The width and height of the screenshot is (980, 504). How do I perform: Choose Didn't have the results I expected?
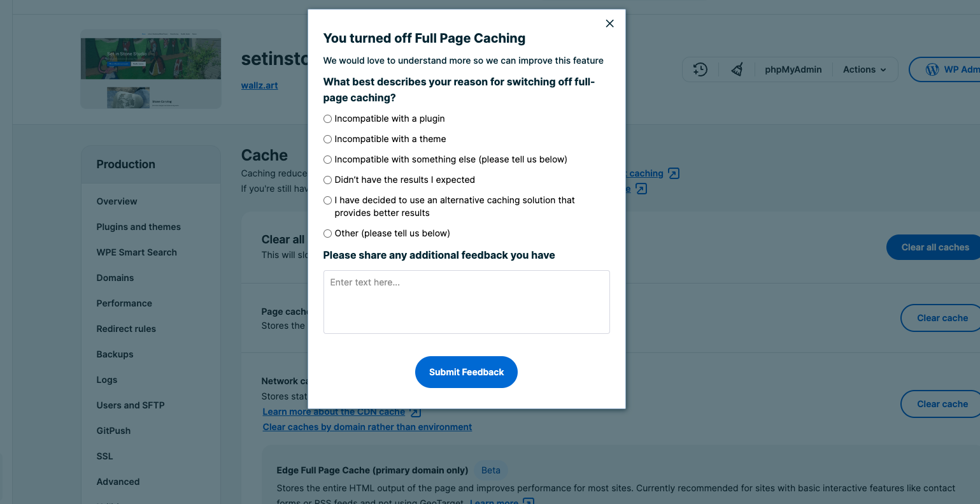point(327,180)
